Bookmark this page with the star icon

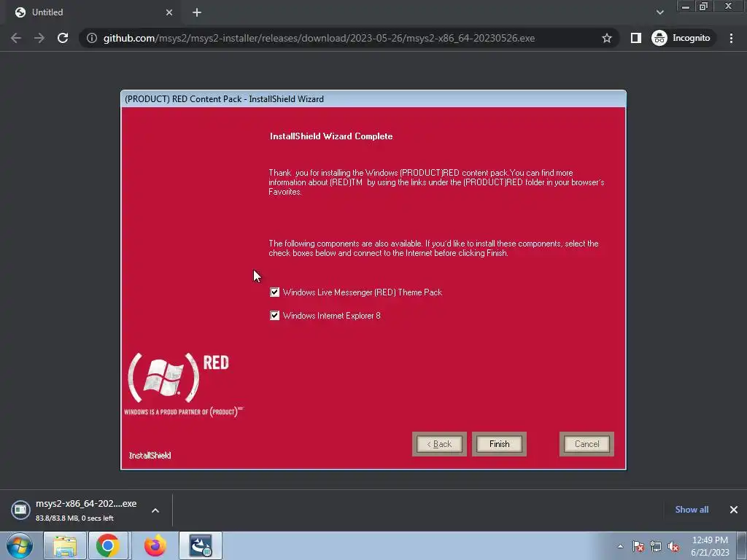tap(606, 38)
